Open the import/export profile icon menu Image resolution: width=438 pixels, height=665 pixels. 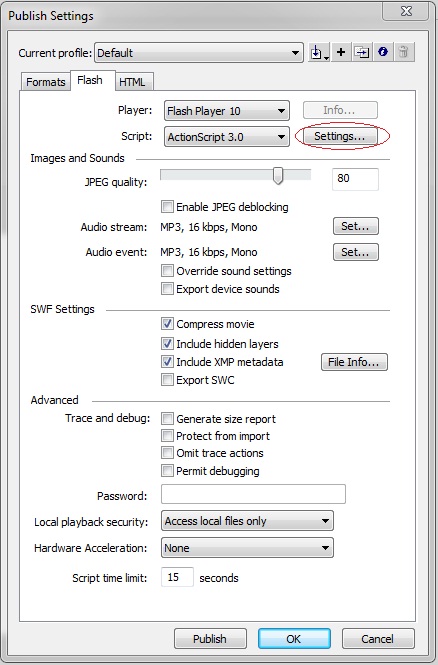click(319, 53)
